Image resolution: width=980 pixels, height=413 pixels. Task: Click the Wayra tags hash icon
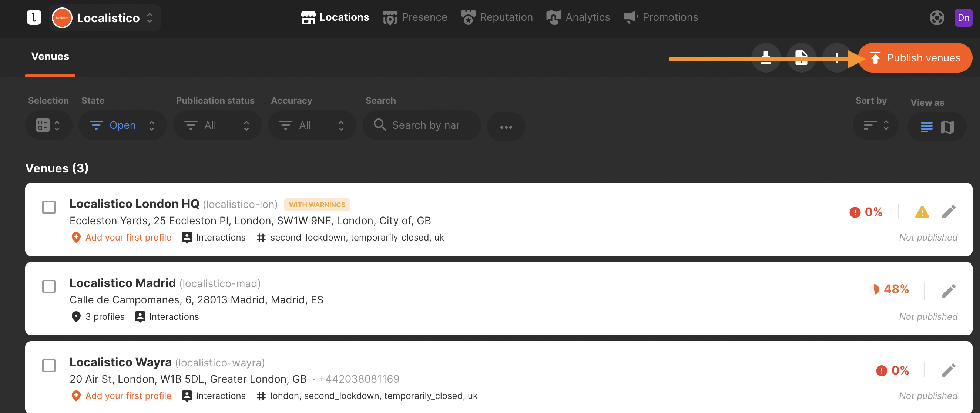261,396
